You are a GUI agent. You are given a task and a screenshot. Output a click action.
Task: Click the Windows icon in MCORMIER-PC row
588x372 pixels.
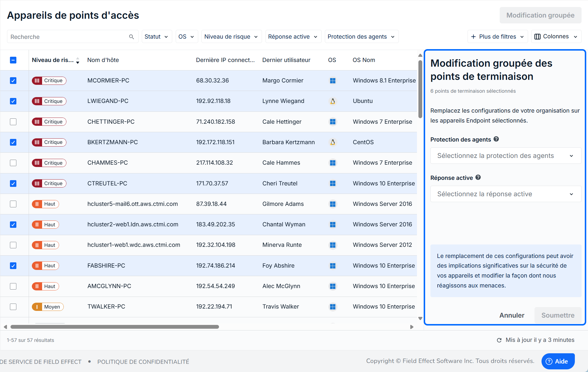click(x=332, y=81)
